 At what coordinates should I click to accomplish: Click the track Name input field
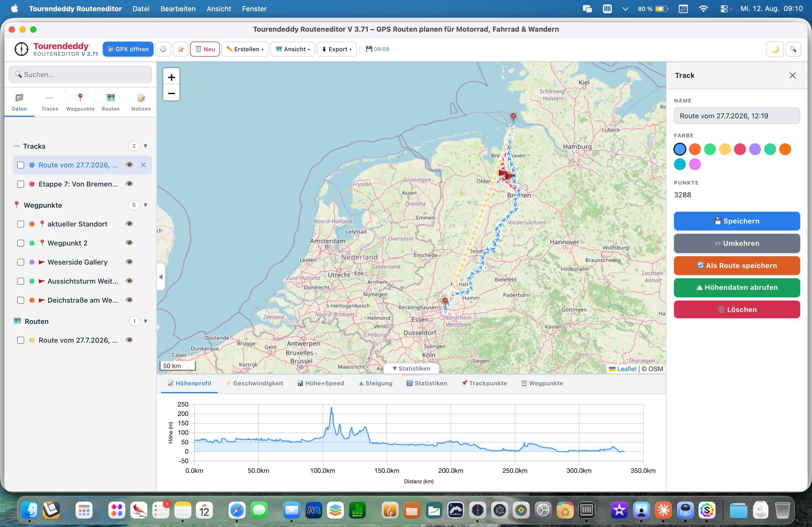tap(737, 116)
